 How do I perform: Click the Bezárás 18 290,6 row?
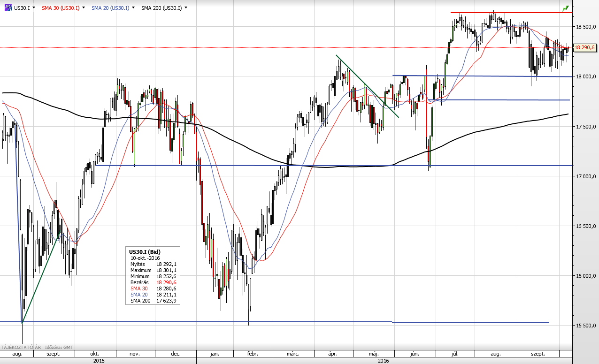(154, 282)
